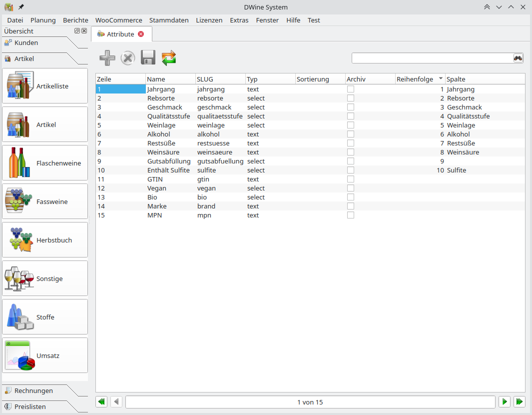Viewport: 532px width, 415px height.
Task: Close the Attribute tab
Action: click(x=141, y=34)
